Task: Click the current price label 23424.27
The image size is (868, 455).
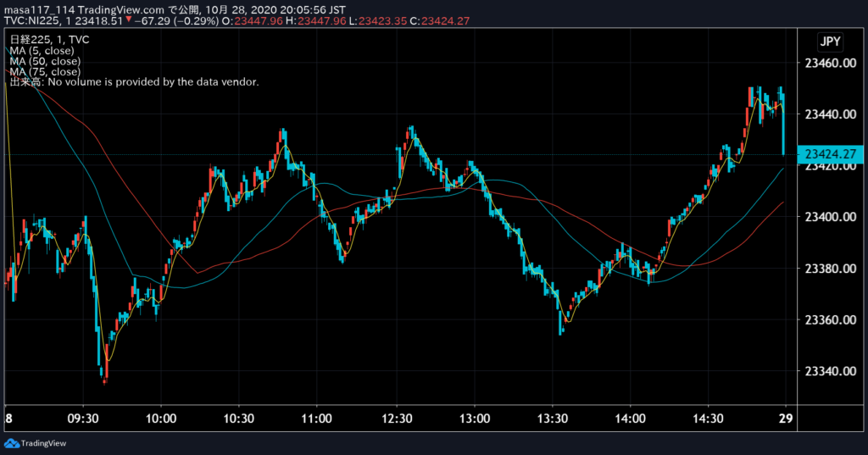Action: click(830, 154)
